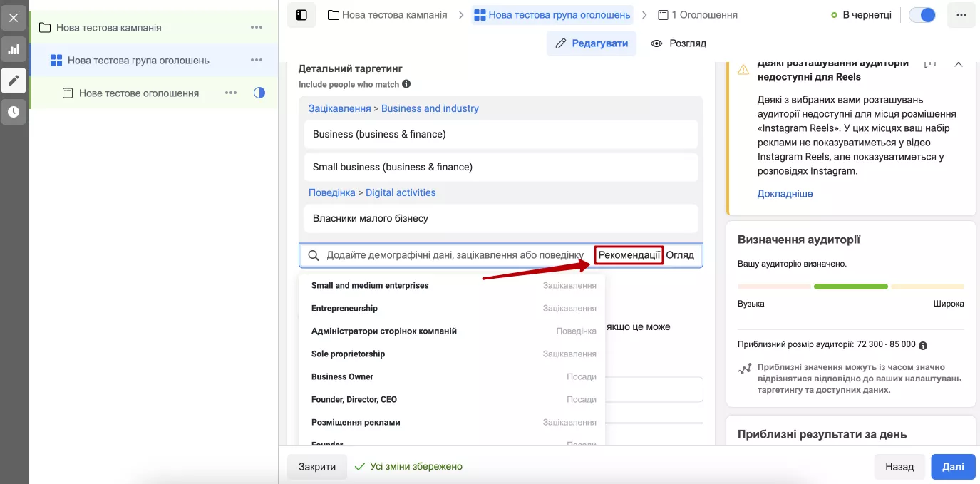Collapse the Reels placement warning panel
Screen dimensions: 980x484
(959, 64)
